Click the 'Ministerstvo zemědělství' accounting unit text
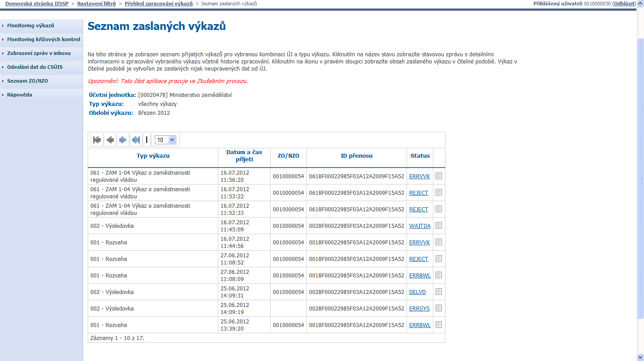 [200, 95]
